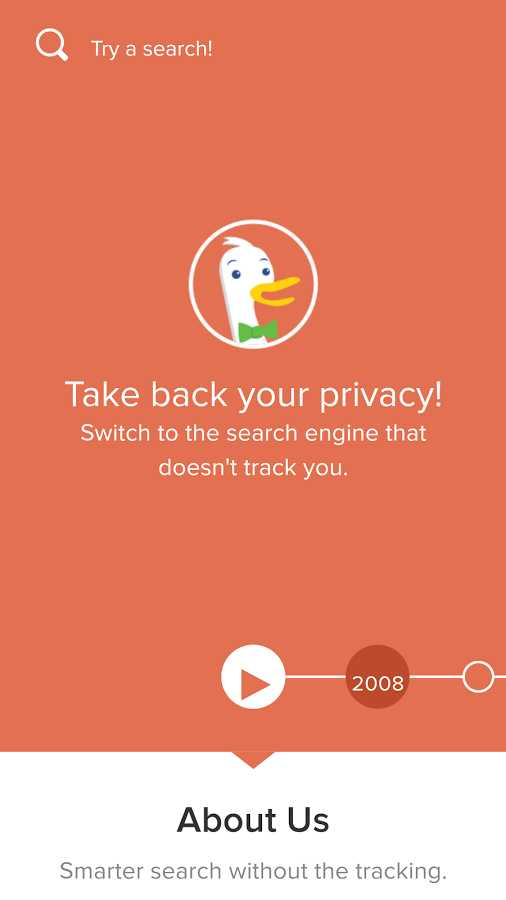Click the DuckDuckGo duck logo
The height and width of the screenshot is (900, 506).
coord(253,284)
